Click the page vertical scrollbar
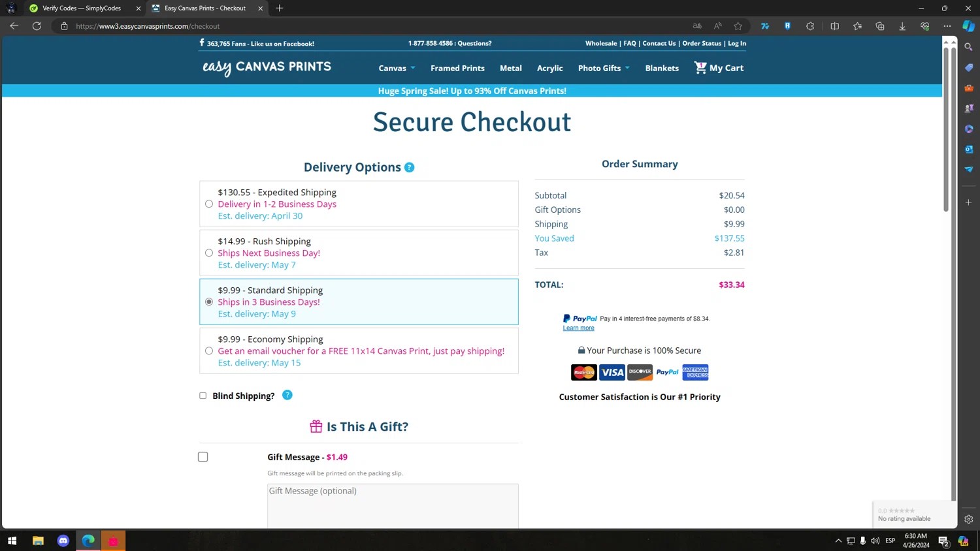980x551 pixels. click(x=945, y=128)
